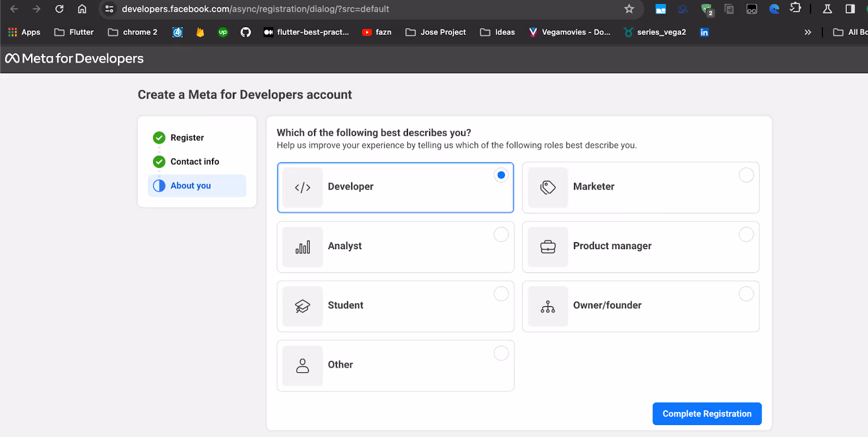The height and width of the screenshot is (437, 868).
Task: Select the About you step
Action: coord(197,186)
